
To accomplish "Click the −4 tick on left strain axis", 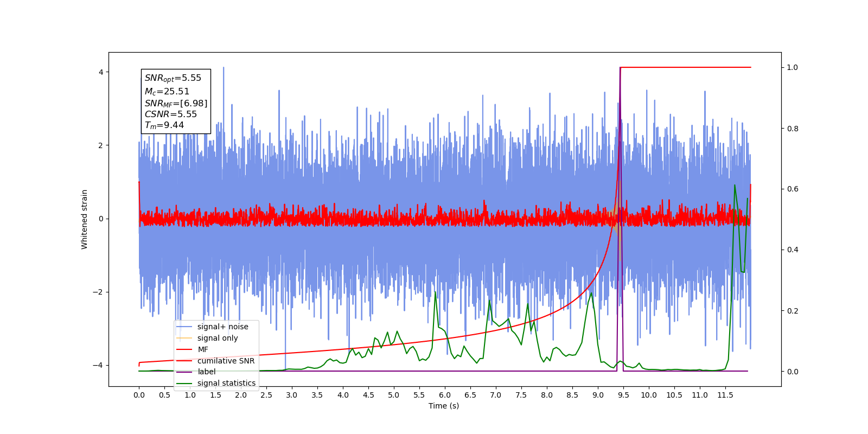I will [x=98, y=365].
